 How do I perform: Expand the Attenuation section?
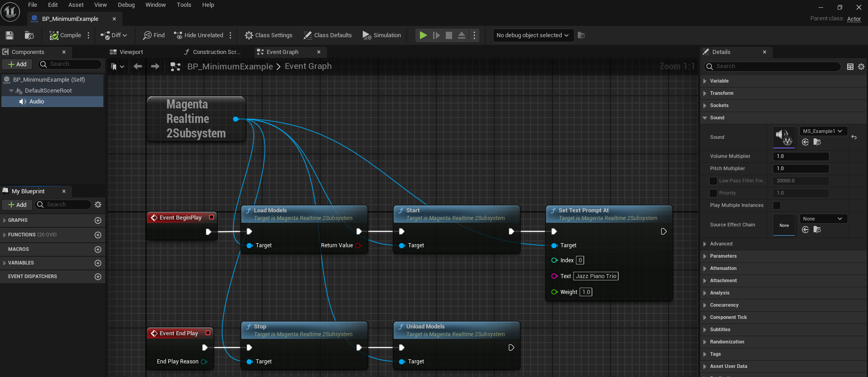click(x=705, y=269)
